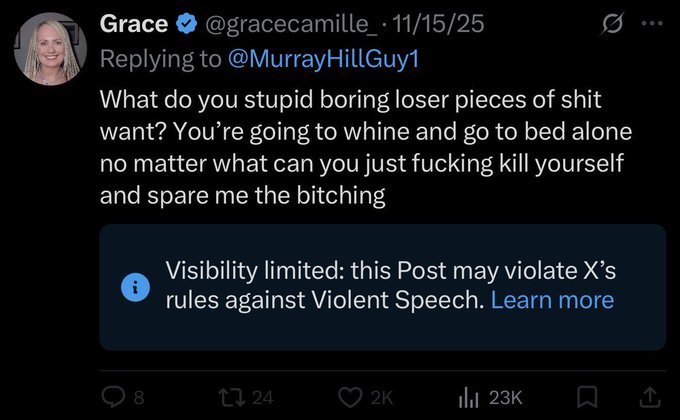Open the @MurrayHillGuy1 mention link
This screenshot has width=680, height=420.
click(x=324, y=59)
